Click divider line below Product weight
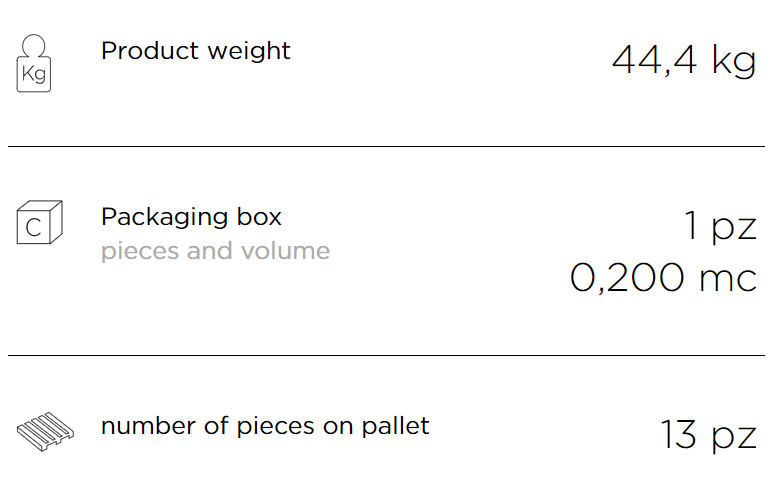Image resolution: width=773 pixels, height=495 pixels. pos(386,146)
